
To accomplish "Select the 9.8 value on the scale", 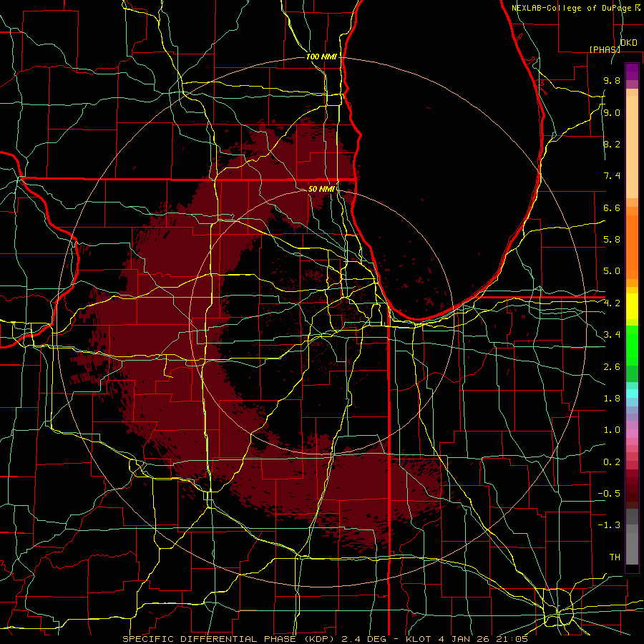I will click(x=612, y=80).
